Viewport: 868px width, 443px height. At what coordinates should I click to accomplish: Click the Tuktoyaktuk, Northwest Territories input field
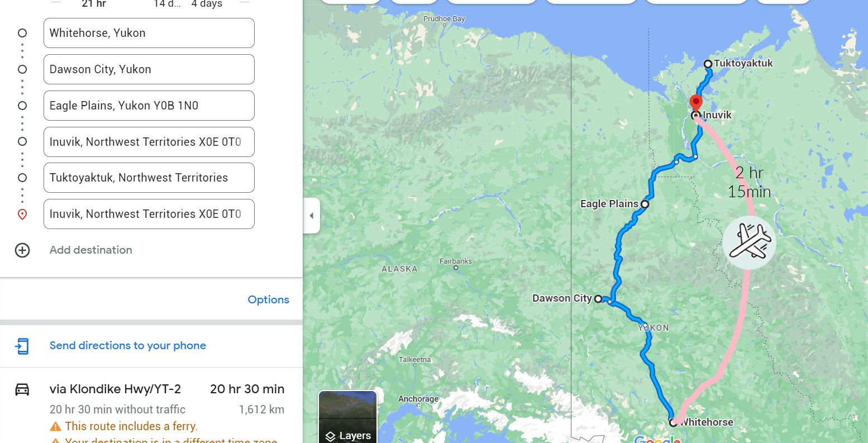(x=149, y=178)
